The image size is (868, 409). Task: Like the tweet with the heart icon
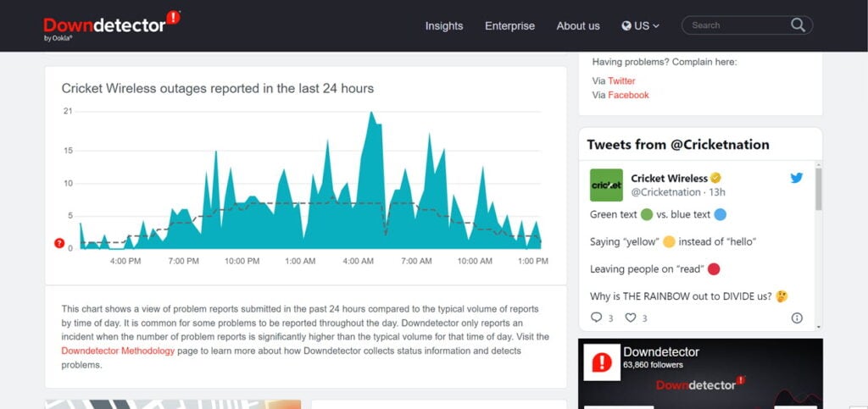click(x=630, y=318)
